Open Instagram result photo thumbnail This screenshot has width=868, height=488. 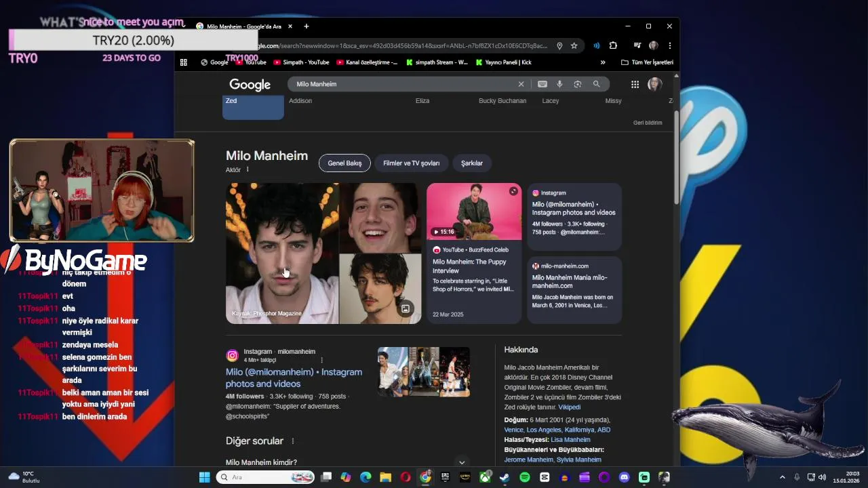coord(424,372)
